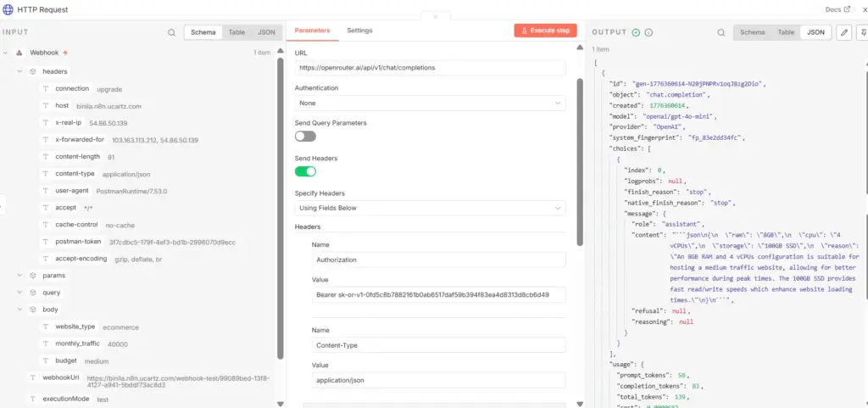Viewport: 868px width, 408px height.
Task: Click type icon beside host field
Action: tap(46, 106)
